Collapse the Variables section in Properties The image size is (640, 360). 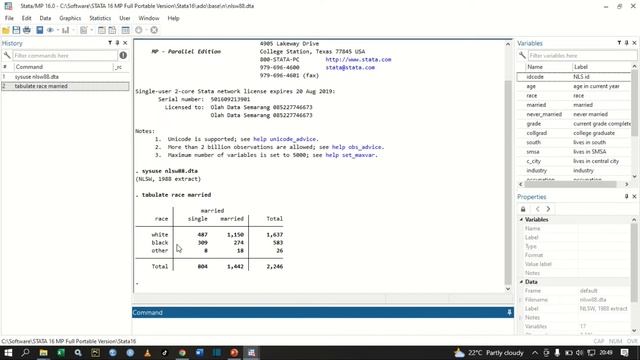coord(521,220)
